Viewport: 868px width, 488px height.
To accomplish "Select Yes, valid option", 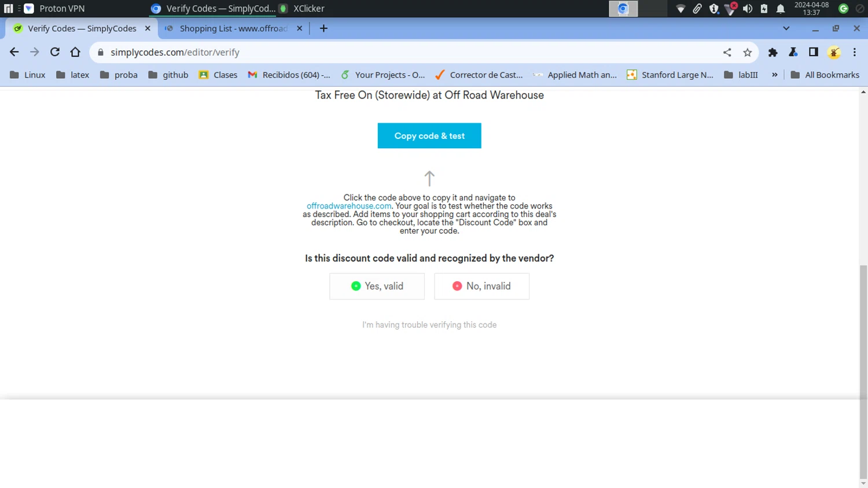I will 377,286.
